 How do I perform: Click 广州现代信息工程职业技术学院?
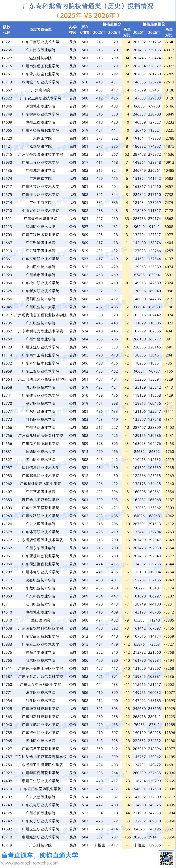point(40,315)
